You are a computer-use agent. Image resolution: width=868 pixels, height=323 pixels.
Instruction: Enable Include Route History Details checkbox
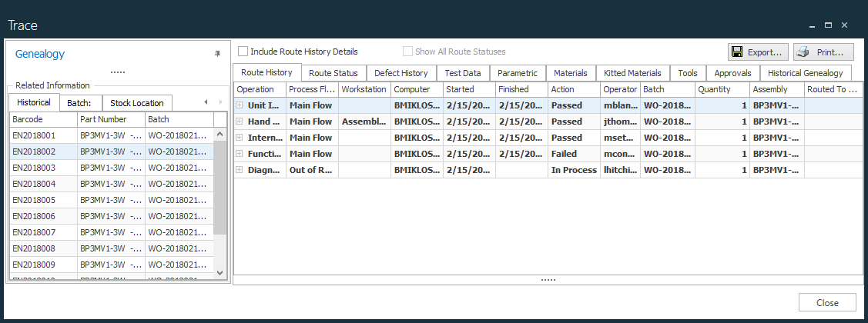pyautogui.click(x=243, y=52)
